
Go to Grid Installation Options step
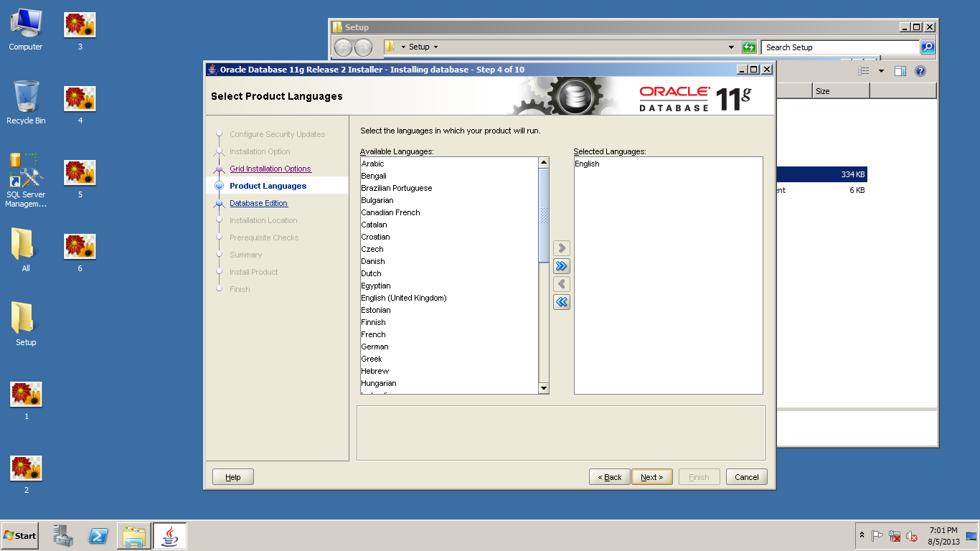pos(270,169)
